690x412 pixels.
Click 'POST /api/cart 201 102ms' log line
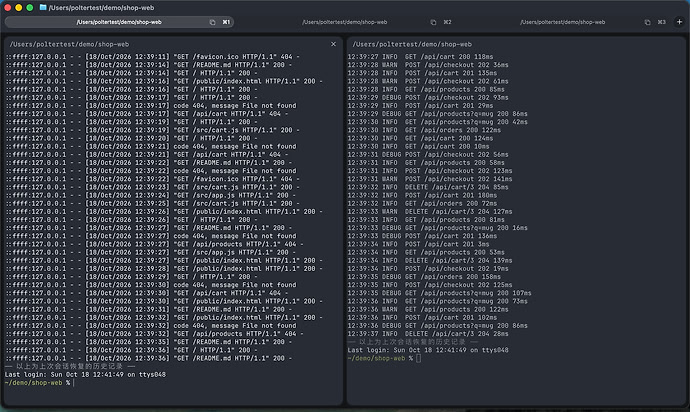422,317
